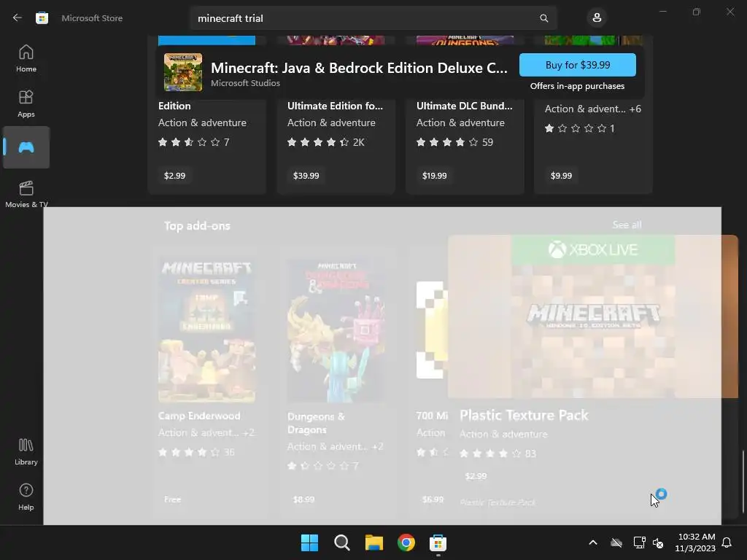
Task: Launch File Explorer from taskbar
Action: coord(374,542)
